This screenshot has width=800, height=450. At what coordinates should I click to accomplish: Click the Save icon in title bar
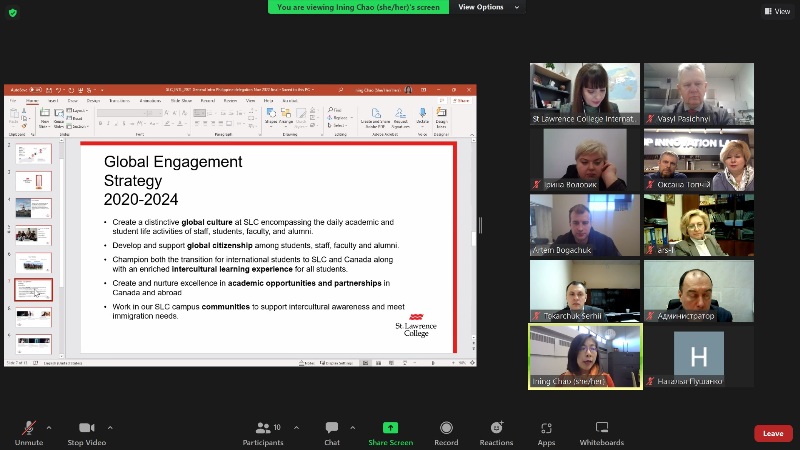49,90
